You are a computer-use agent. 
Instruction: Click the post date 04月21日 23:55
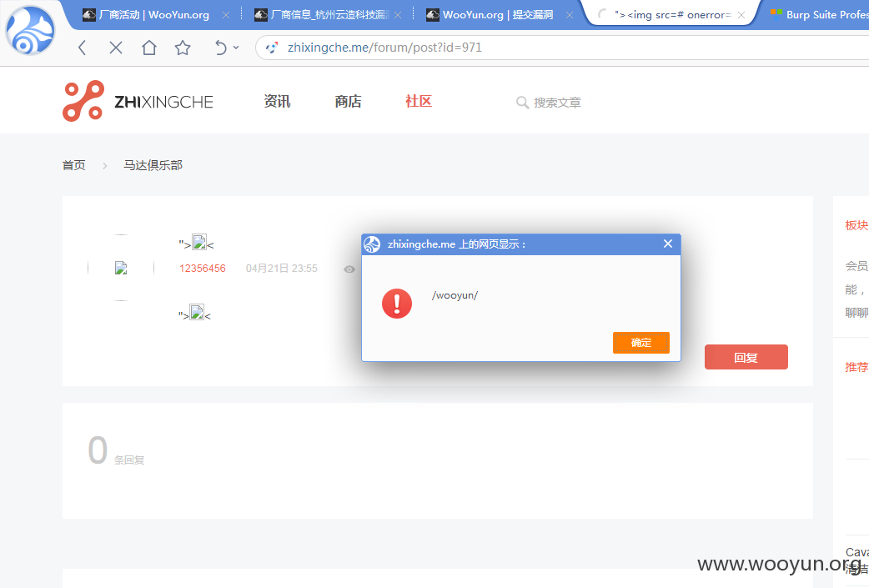(x=282, y=269)
